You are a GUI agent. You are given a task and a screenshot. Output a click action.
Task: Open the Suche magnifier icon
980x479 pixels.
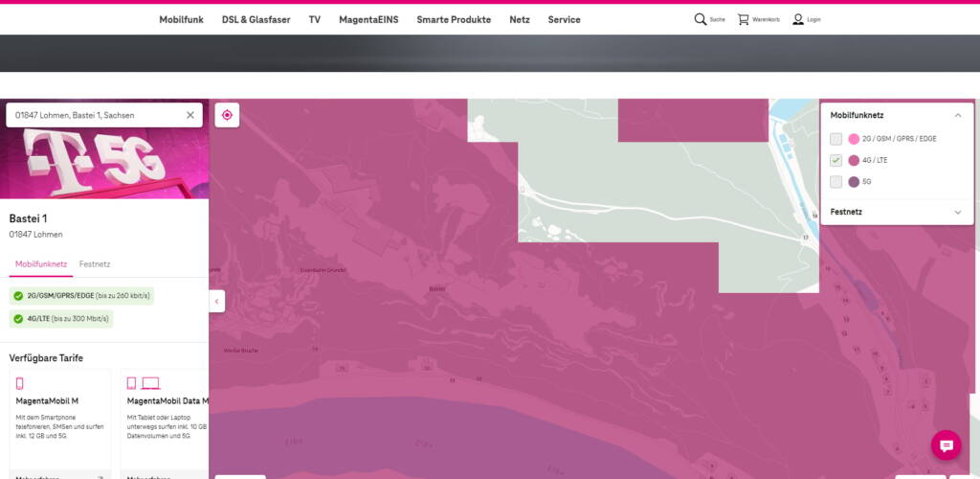click(x=700, y=19)
